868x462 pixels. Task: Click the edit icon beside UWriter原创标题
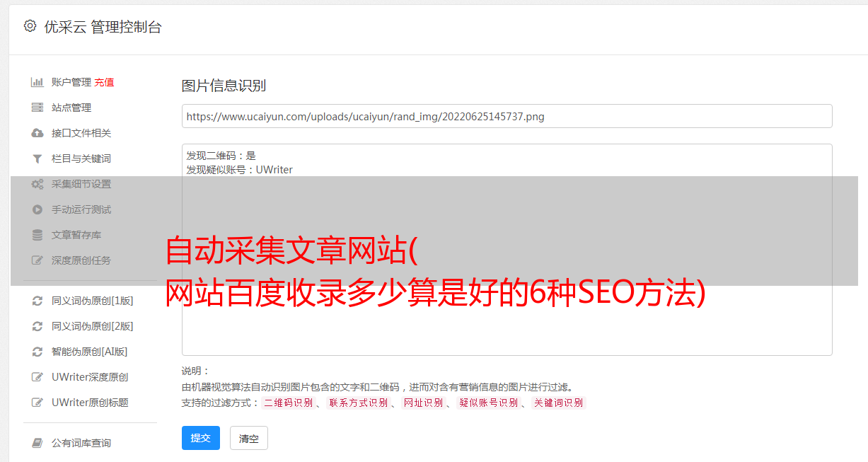pyautogui.click(x=37, y=403)
